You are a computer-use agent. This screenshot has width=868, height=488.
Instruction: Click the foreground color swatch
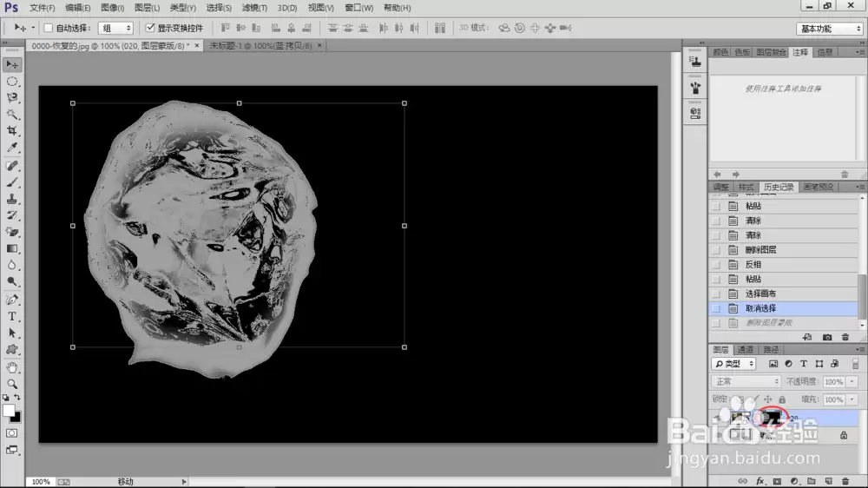click(x=9, y=411)
